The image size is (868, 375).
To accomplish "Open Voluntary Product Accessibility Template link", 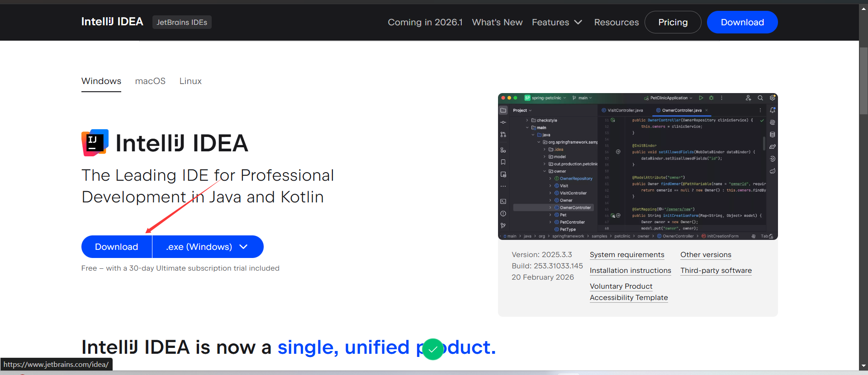I will (x=629, y=292).
